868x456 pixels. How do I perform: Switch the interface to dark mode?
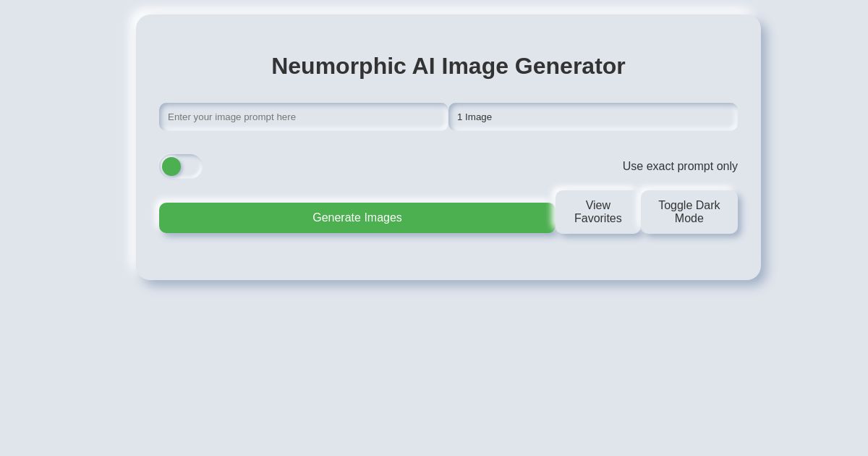click(689, 212)
